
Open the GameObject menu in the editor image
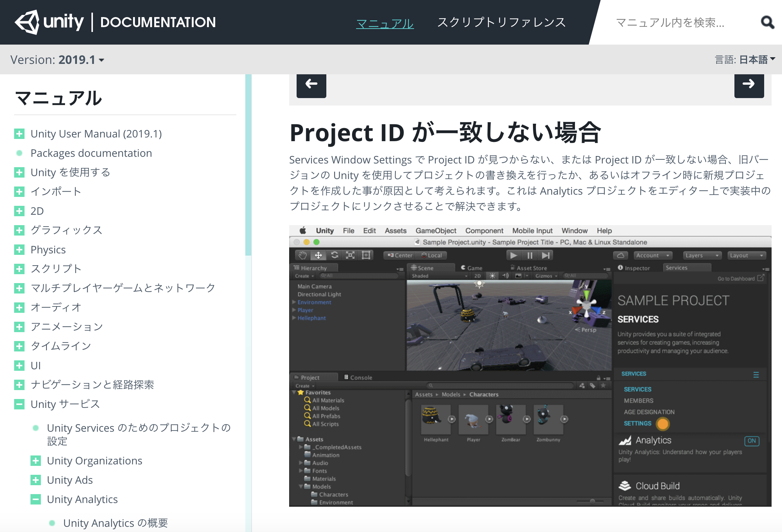[436, 231]
